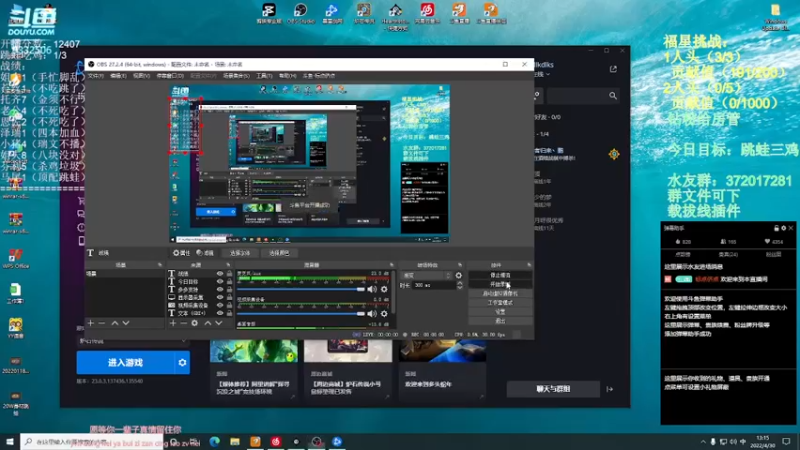Click 启动虚拟摄像机 button in OBS controls
The height and width of the screenshot is (450, 800).
[500, 294]
